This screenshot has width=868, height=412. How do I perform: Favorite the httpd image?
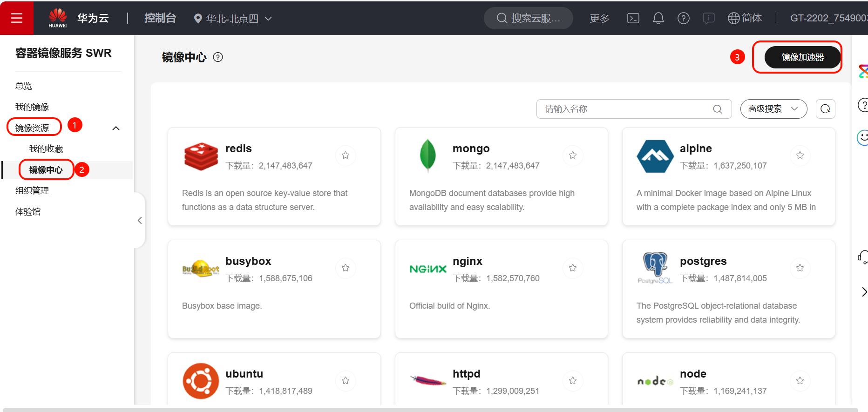(573, 381)
